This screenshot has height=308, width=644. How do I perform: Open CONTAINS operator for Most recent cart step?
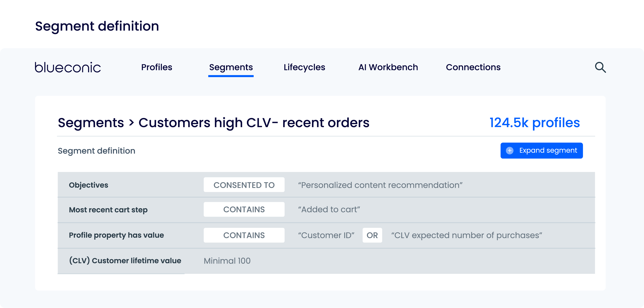(x=244, y=209)
